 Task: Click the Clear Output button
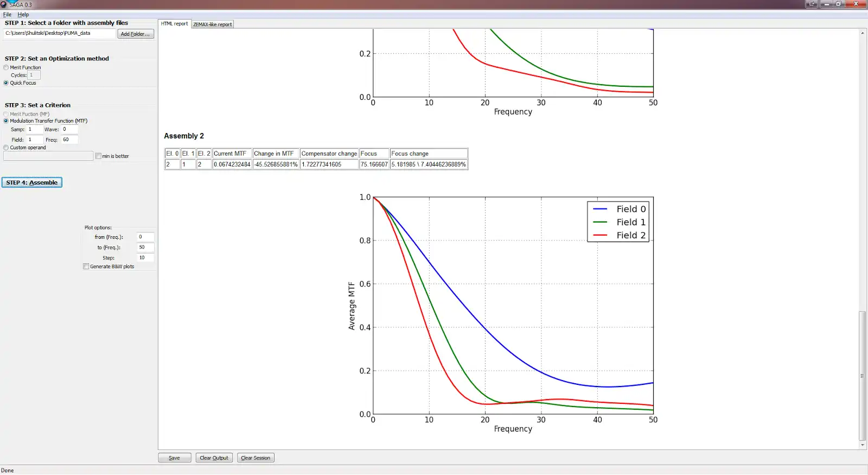pyautogui.click(x=214, y=458)
